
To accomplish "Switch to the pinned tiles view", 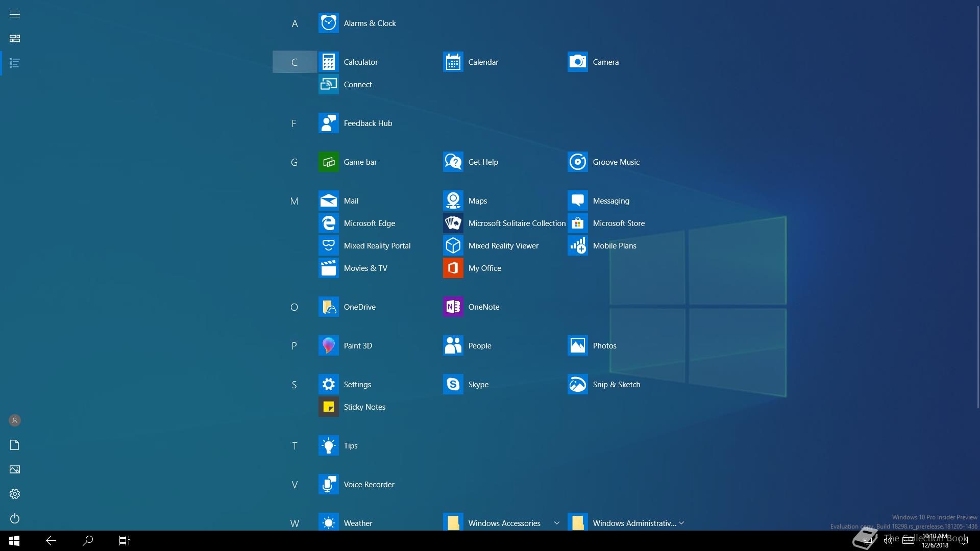I will pyautogui.click(x=15, y=39).
